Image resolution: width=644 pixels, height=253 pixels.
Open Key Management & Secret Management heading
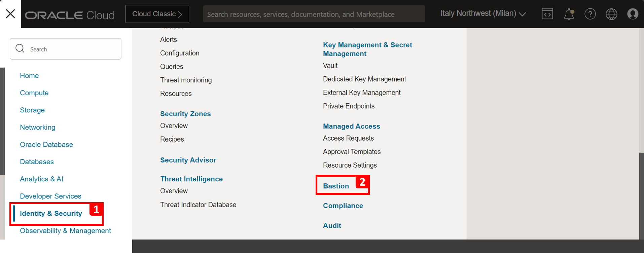367,49
